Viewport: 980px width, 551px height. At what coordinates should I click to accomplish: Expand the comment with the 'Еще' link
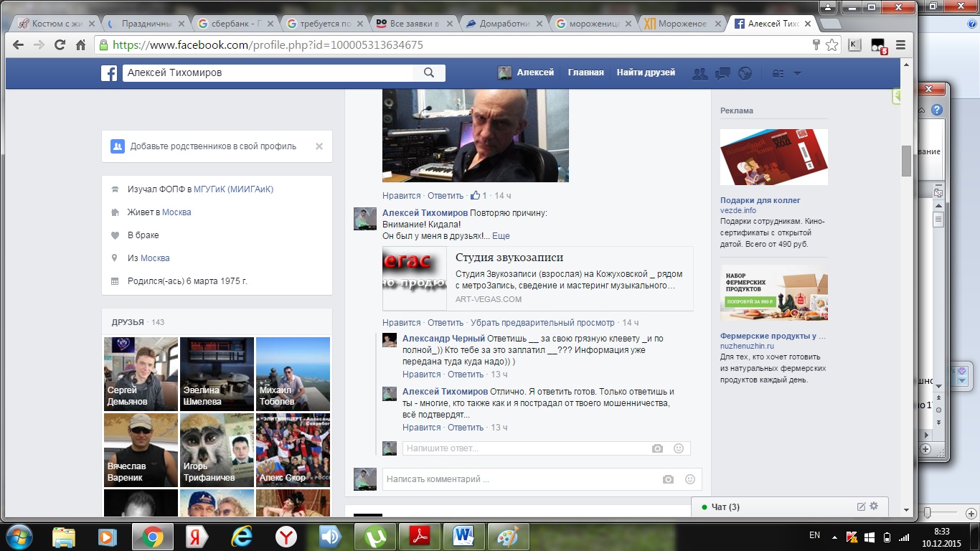click(x=501, y=236)
